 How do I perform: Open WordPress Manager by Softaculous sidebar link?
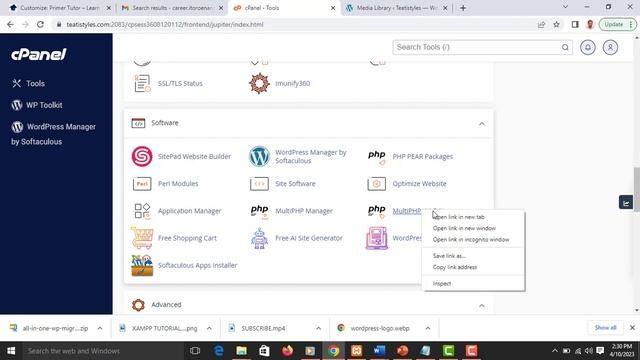tap(53, 134)
